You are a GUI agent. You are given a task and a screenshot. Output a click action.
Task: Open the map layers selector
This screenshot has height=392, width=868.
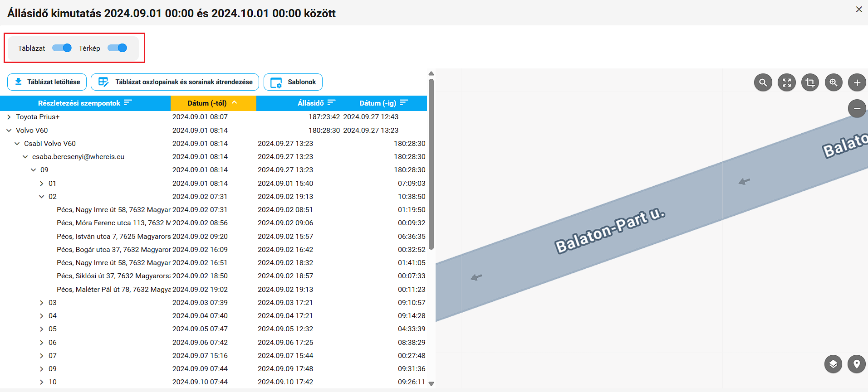tap(833, 364)
